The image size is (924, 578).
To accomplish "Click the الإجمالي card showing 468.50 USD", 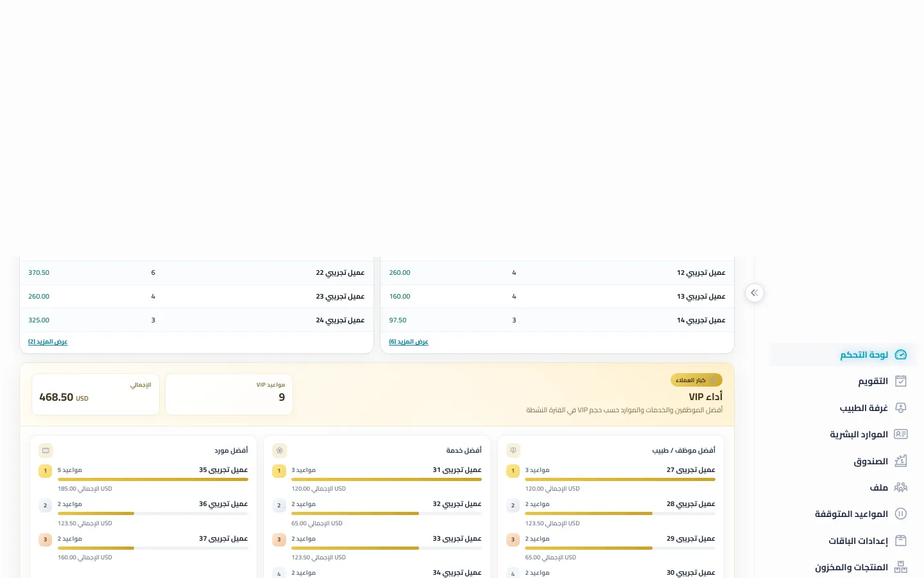I will [x=96, y=394].
